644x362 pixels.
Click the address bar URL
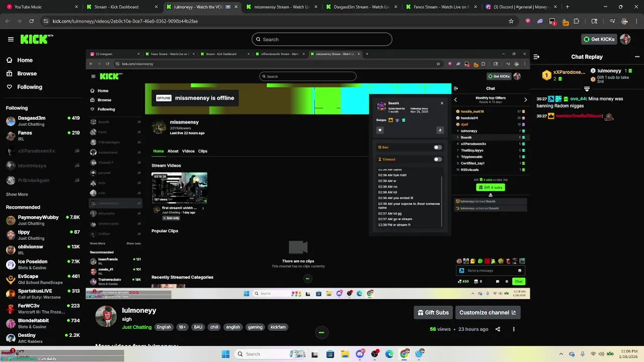[x=125, y=21]
